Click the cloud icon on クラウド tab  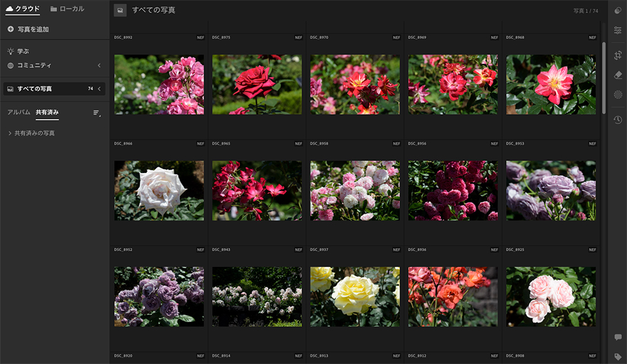click(9, 8)
